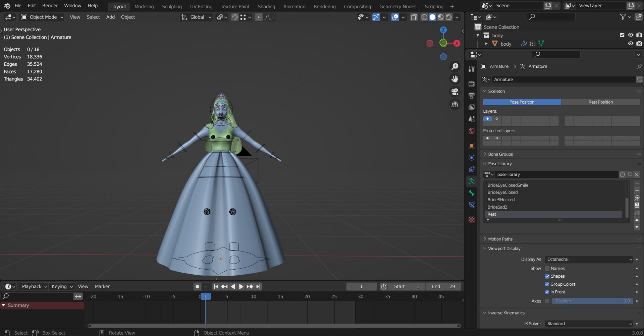Select the pan view hand icon
The height and width of the screenshot is (336, 644).
[x=455, y=79]
